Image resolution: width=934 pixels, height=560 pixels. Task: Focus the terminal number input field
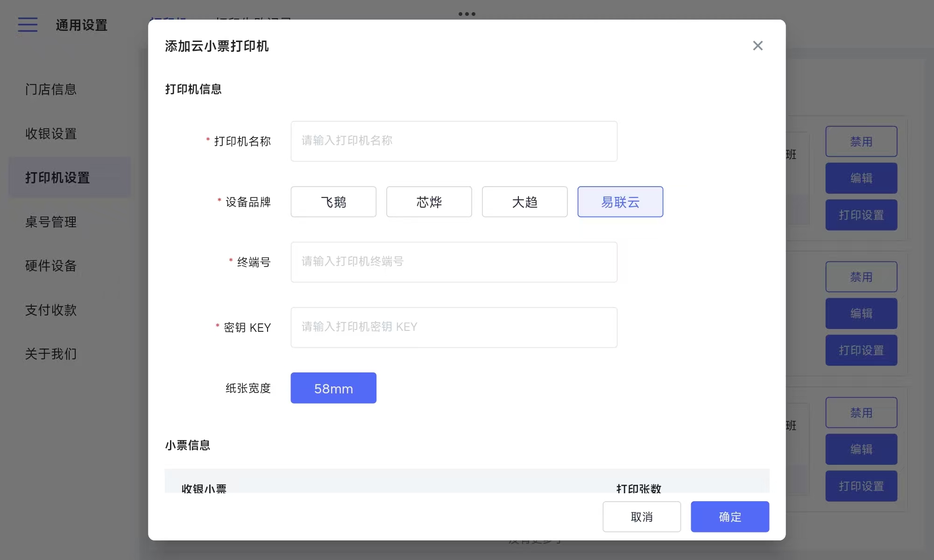[x=453, y=262]
